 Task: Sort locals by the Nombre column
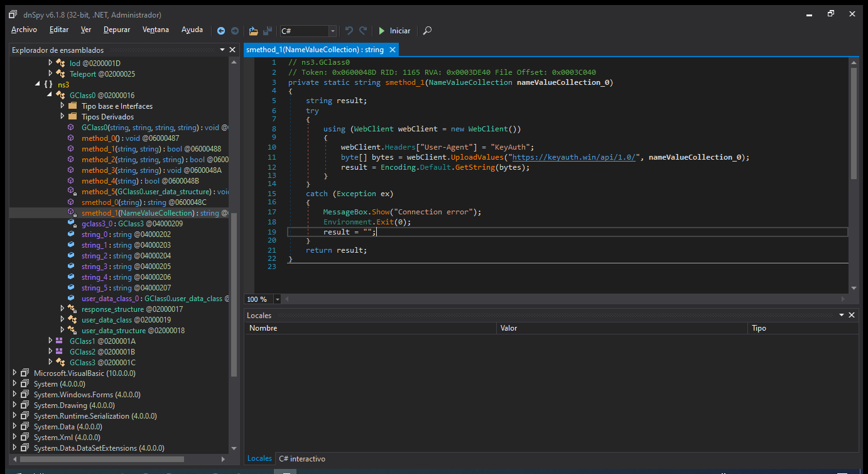[370, 328]
